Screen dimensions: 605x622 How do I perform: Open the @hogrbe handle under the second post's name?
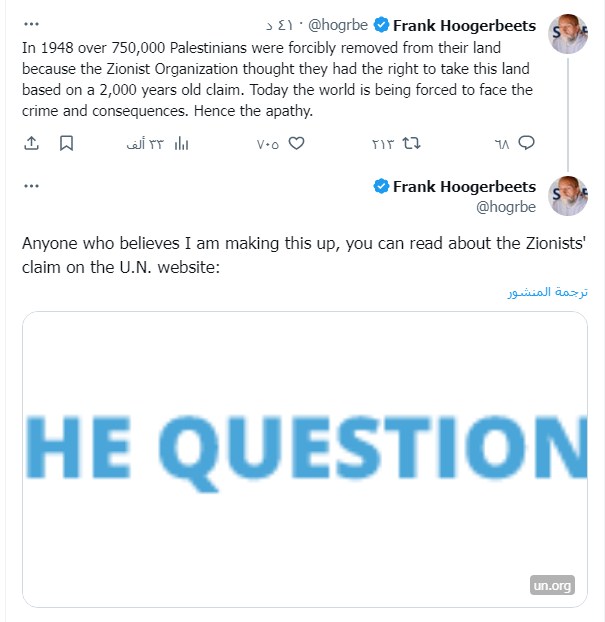click(506, 207)
